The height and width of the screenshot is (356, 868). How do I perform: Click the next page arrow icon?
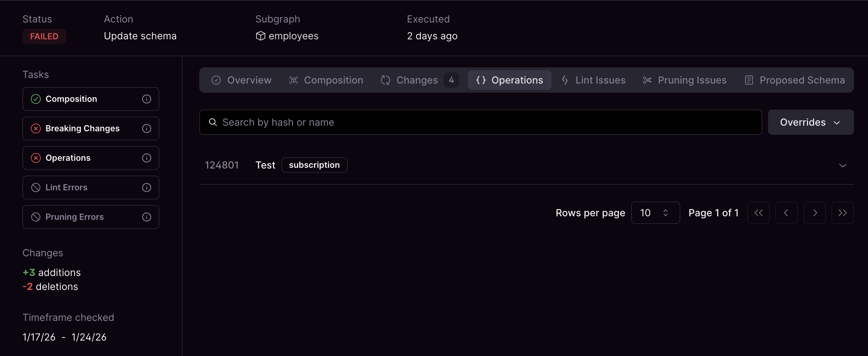point(814,213)
